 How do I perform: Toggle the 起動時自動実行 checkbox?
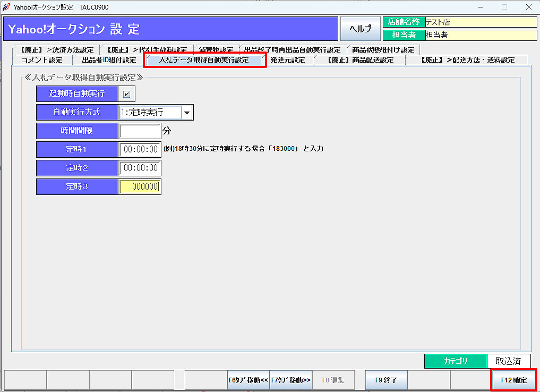pyautogui.click(x=126, y=94)
